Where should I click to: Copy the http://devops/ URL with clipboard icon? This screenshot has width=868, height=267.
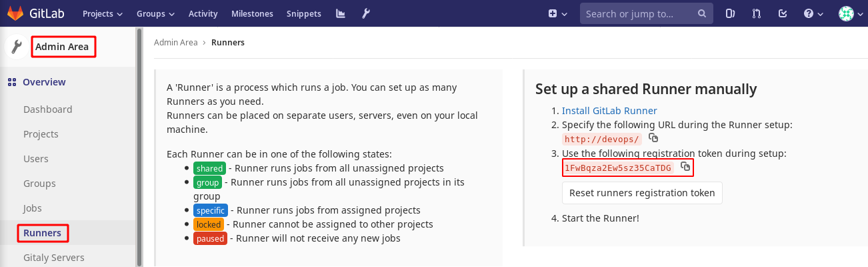coord(653,138)
